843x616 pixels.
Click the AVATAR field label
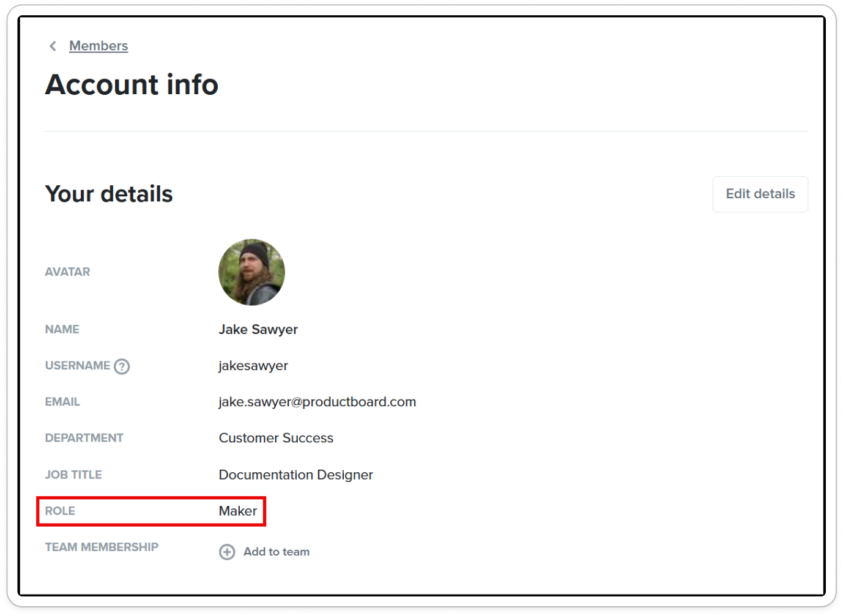click(67, 272)
